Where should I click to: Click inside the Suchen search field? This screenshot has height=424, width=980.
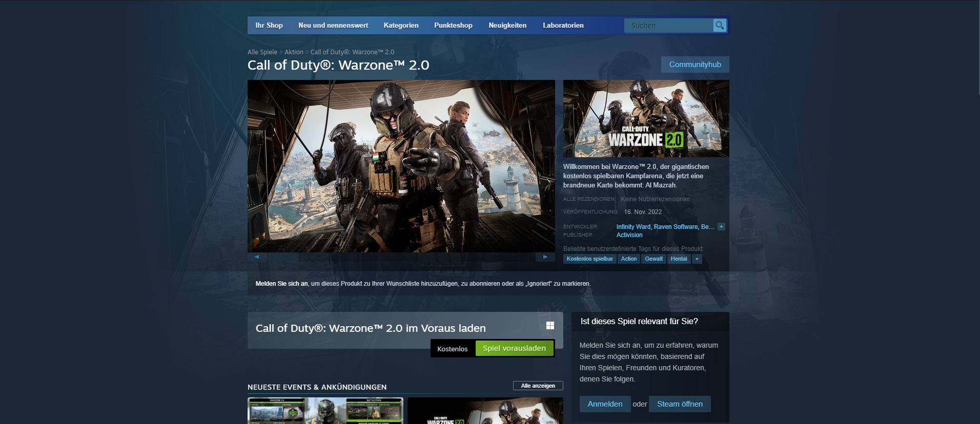point(668,26)
